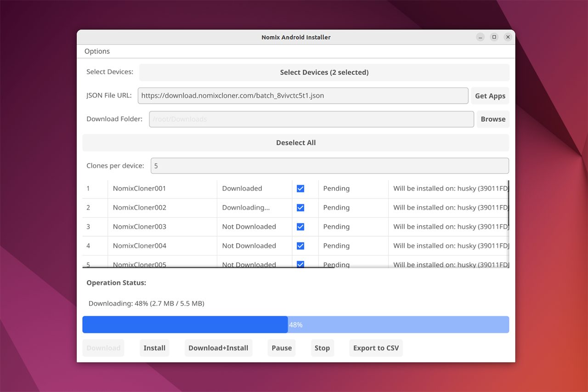This screenshot has width=588, height=392.
Task: Toggle the NomixCloner005 checkbox
Action: pos(300,264)
